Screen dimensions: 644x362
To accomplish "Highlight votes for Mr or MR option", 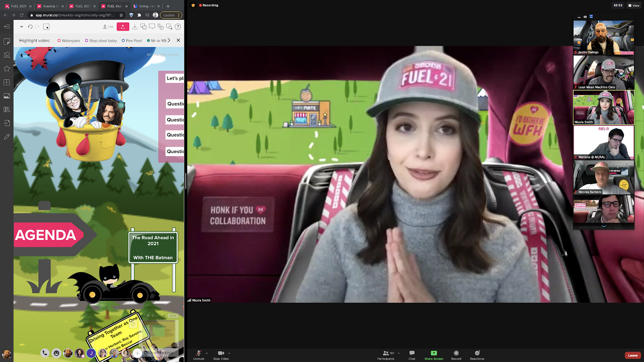I will click(x=157, y=41).
